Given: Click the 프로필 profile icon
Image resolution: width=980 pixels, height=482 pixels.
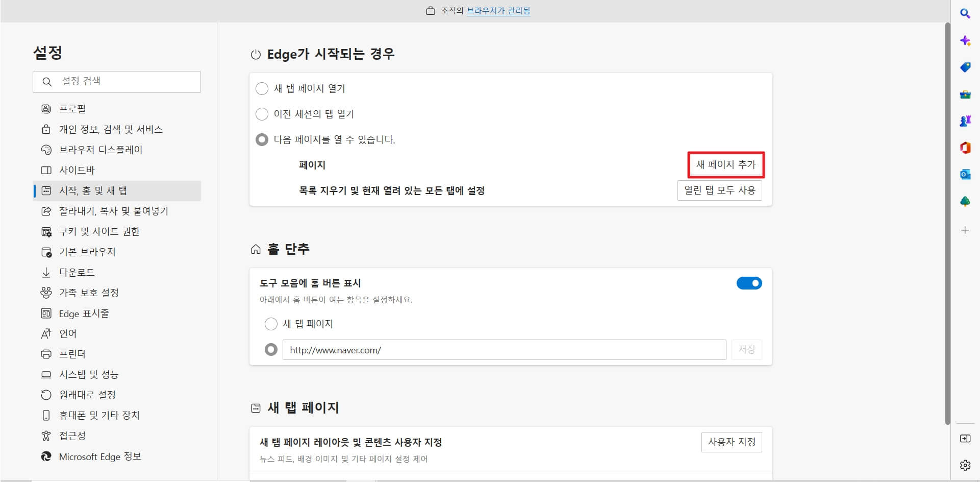Looking at the screenshot, I should [46, 109].
